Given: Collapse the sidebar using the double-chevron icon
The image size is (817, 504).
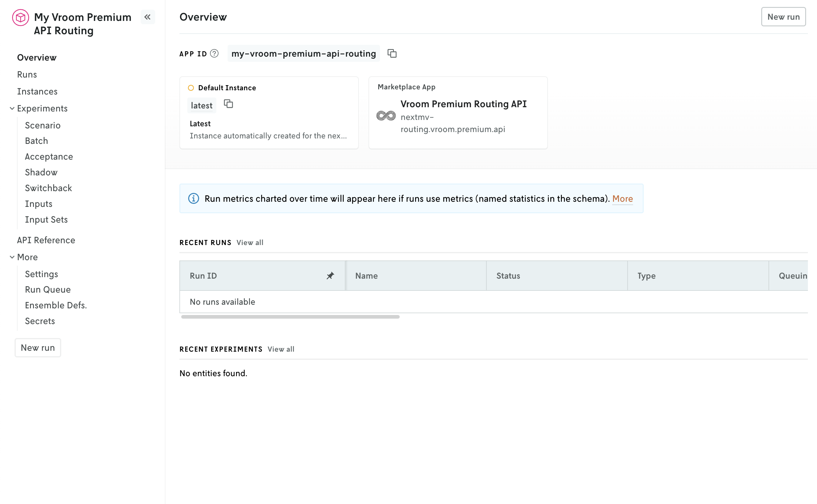Looking at the screenshot, I should tap(148, 17).
